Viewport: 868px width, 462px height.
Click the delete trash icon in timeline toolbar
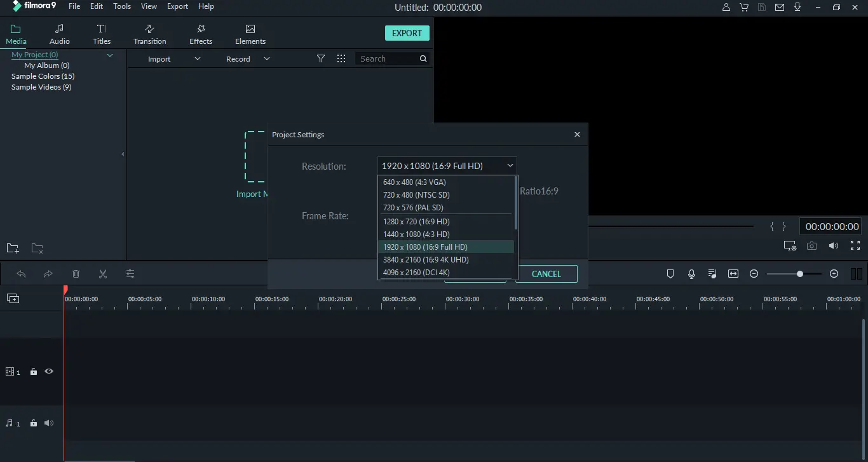[x=76, y=274]
